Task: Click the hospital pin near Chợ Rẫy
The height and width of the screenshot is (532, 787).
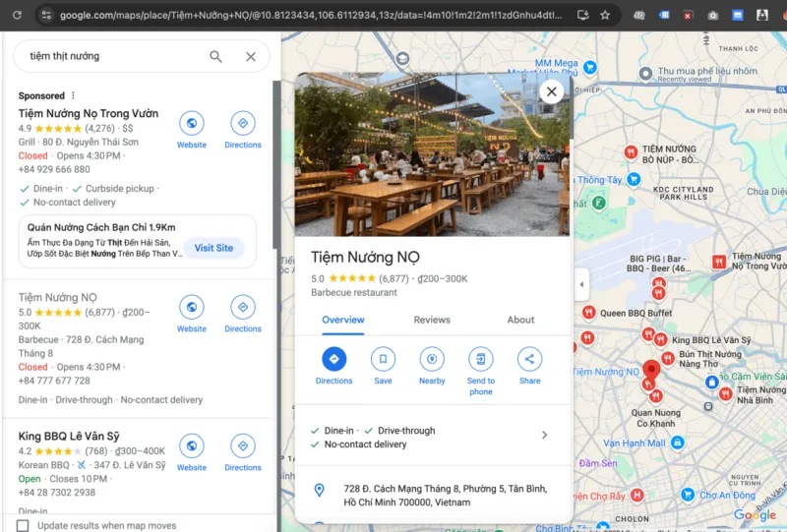Action: pos(636,496)
